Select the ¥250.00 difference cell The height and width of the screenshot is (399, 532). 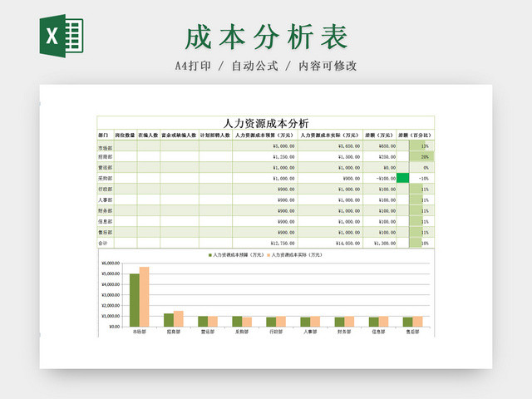coord(379,157)
